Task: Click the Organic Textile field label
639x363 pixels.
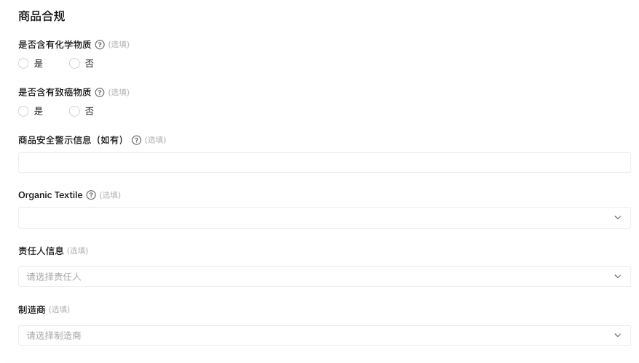Action: [x=50, y=195]
